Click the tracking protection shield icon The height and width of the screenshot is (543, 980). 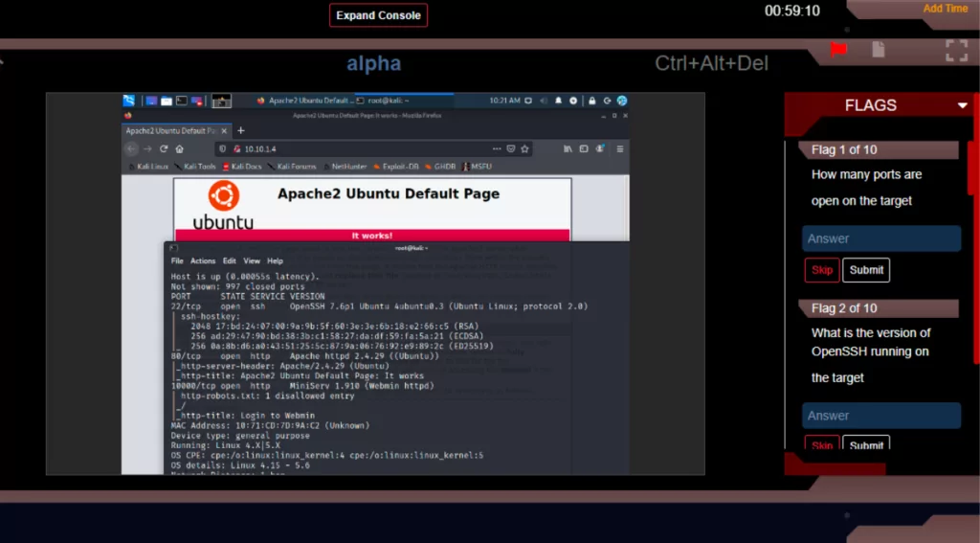click(x=223, y=148)
